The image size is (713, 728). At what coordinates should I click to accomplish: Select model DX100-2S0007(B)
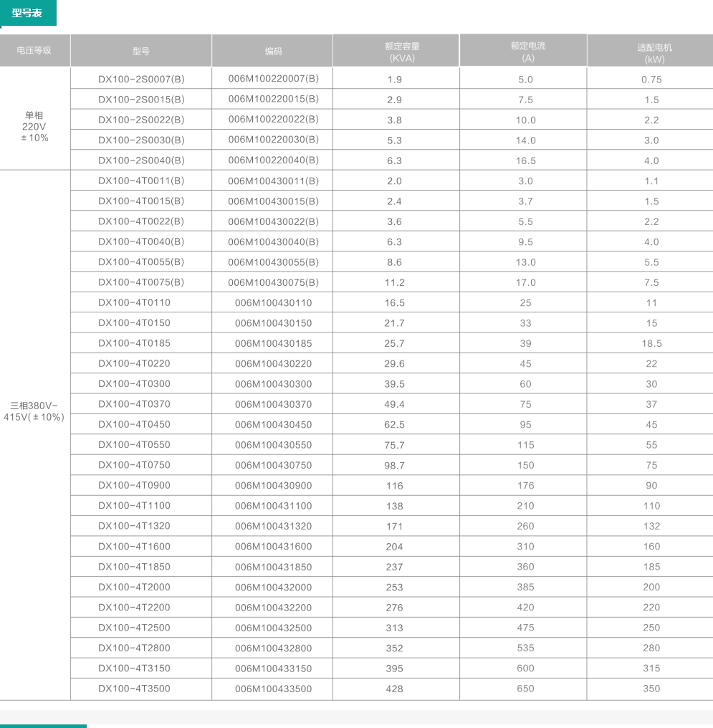[141, 79]
